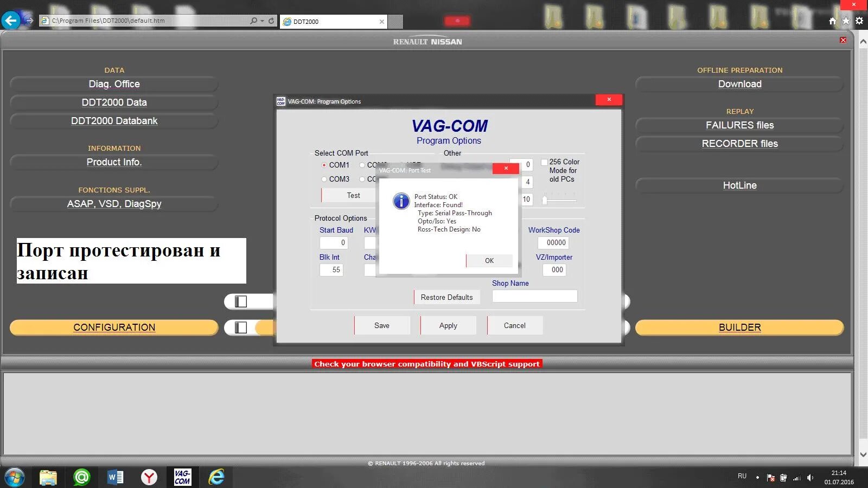
Task: Open the browser home page icon
Action: (x=833, y=21)
